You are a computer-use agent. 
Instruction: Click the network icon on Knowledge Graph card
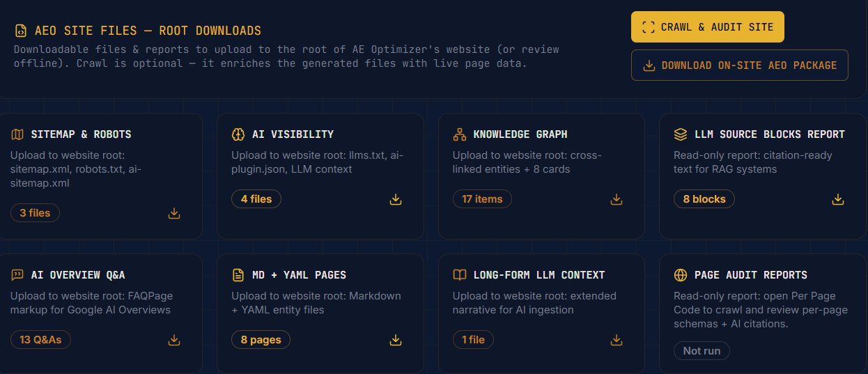tap(460, 134)
